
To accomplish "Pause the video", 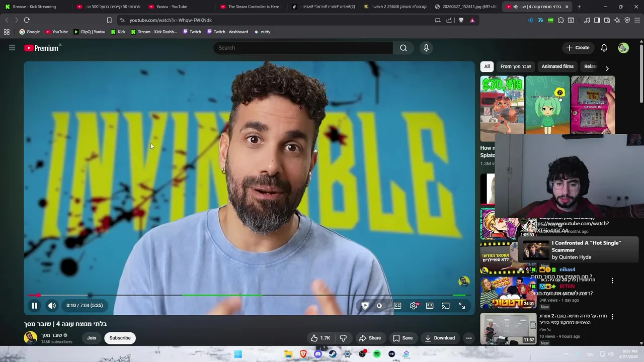I will coord(34,305).
